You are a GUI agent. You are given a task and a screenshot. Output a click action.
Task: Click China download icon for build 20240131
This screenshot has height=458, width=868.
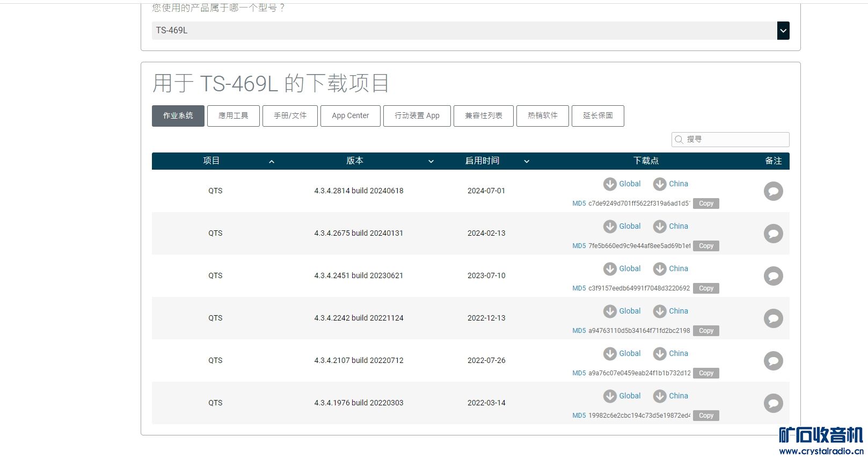pos(660,227)
